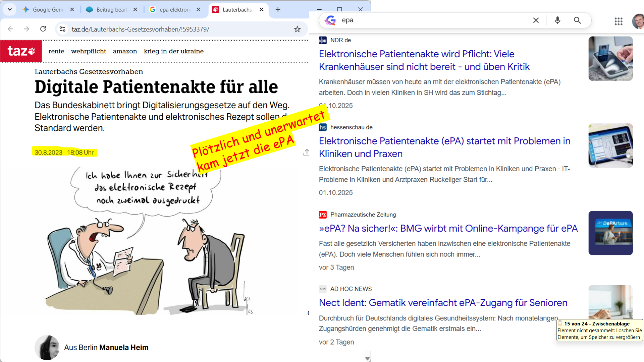Click the share icon beside article
The width and height of the screenshot is (644, 362).
(306, 153)
